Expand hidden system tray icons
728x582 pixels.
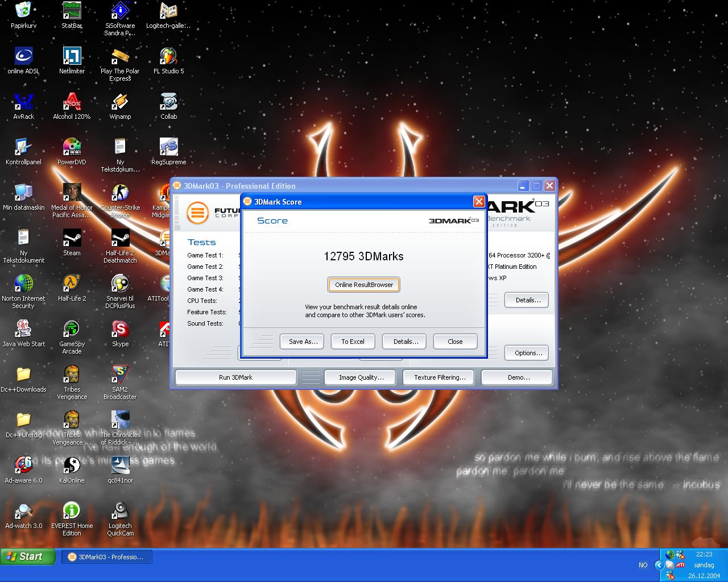[x=659, y=565]
